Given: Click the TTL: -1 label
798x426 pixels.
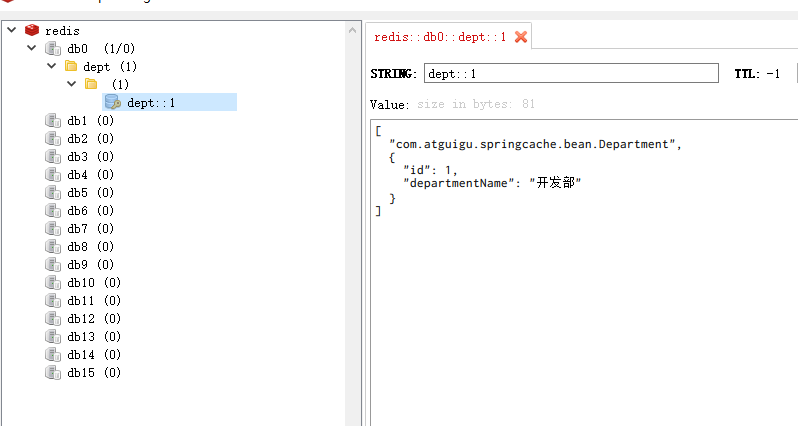Looking at the screenshot, I should (757, 74).
